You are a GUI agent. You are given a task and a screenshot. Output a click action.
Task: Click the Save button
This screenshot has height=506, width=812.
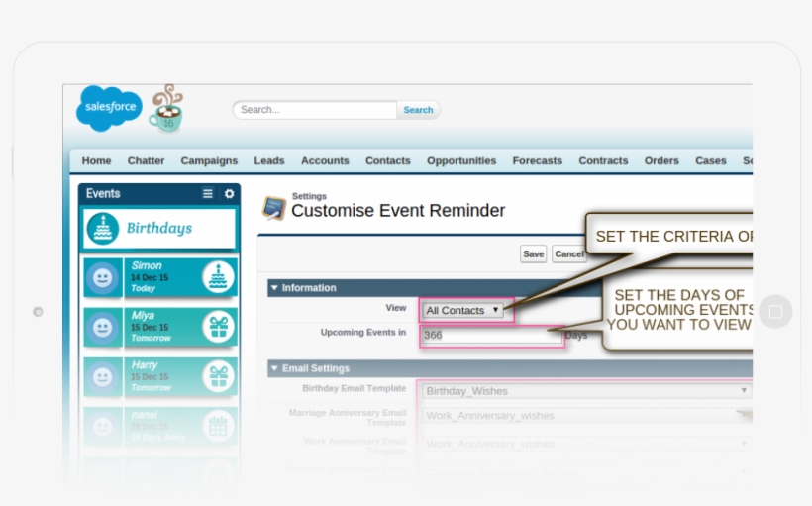pos(534,253)
